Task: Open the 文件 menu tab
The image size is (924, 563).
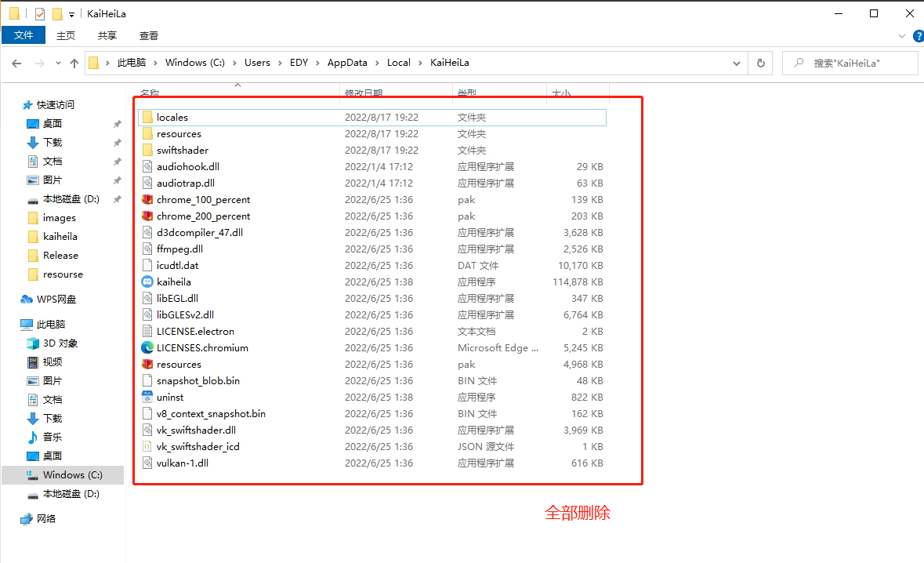Action: pos(24,35)
